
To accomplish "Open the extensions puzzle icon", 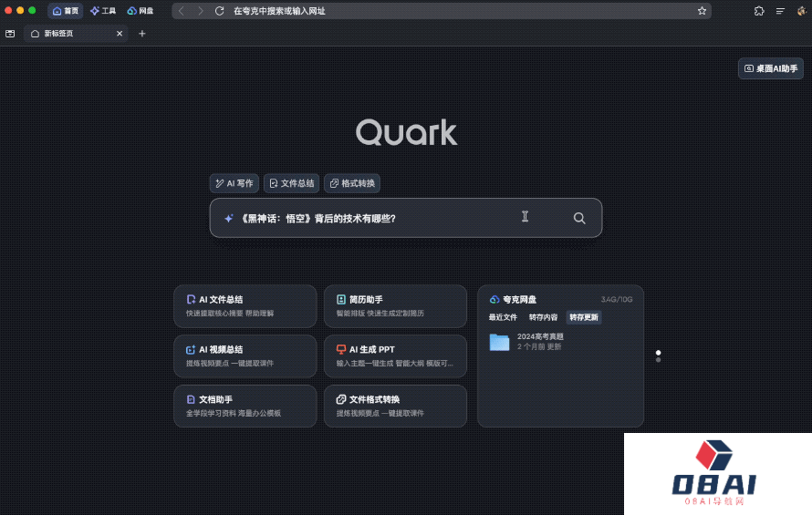I will 758,11.
